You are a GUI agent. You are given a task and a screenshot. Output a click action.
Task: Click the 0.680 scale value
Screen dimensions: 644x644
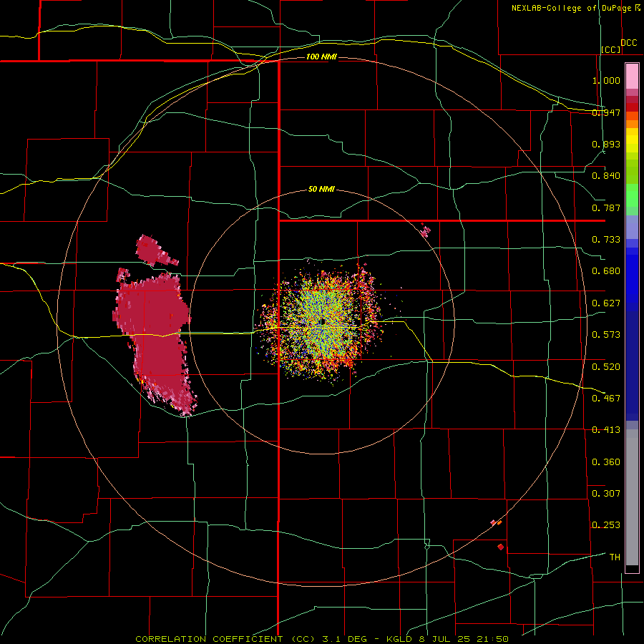tap(606, 271)
